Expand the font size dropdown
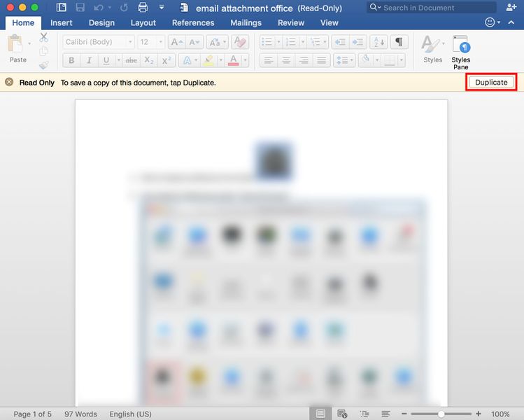524x420 pixels. tap(160, 42)
